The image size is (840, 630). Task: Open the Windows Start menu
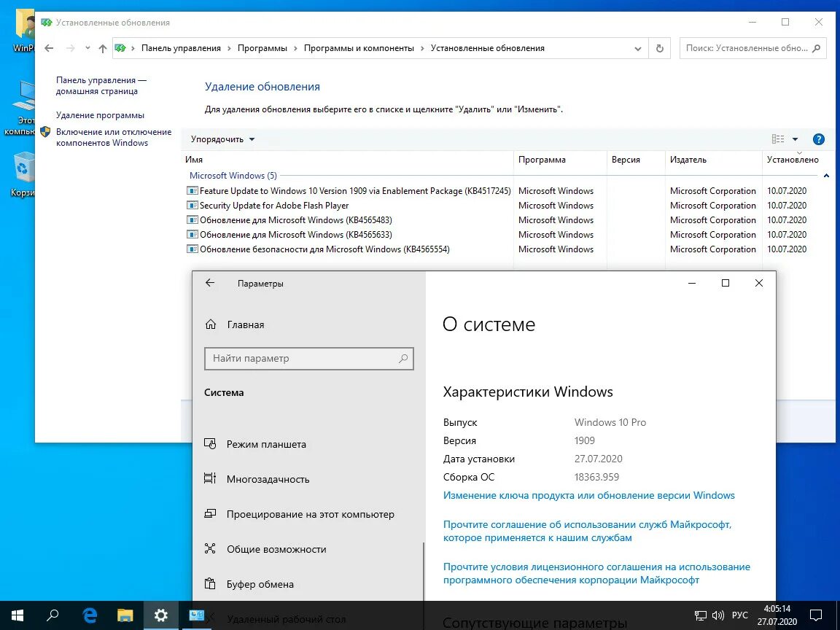click(x=17, y=615)
